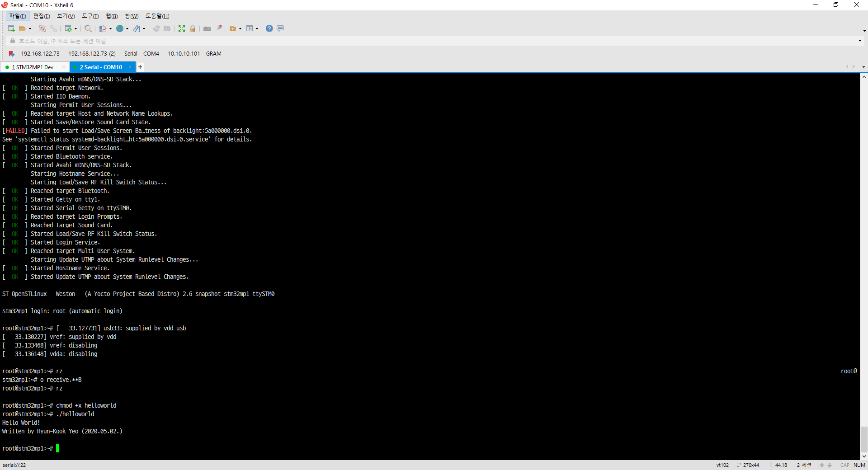This screenshot has width=868, height=470.
Task: Click the Find magnifier icon
Action: coord(88,28)
